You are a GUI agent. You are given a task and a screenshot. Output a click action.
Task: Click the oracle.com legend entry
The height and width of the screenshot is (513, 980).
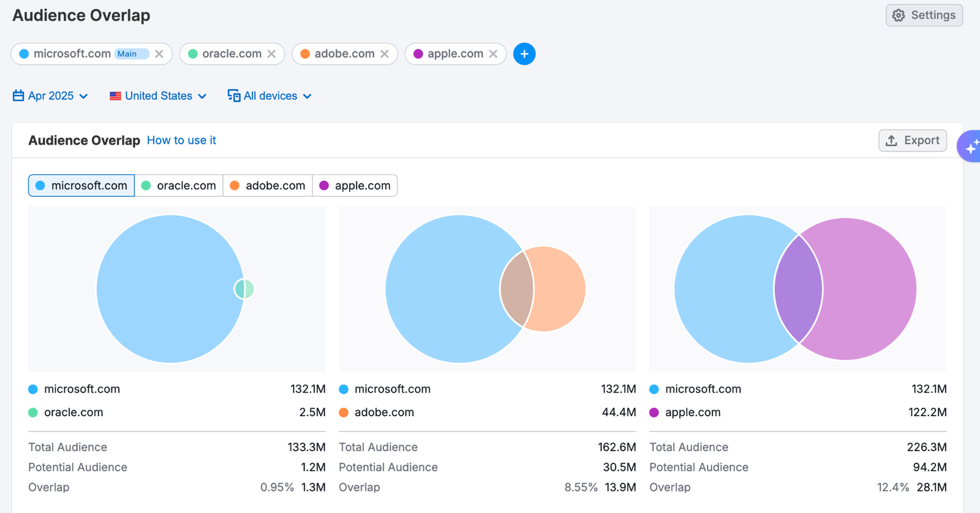click(66, 412)
